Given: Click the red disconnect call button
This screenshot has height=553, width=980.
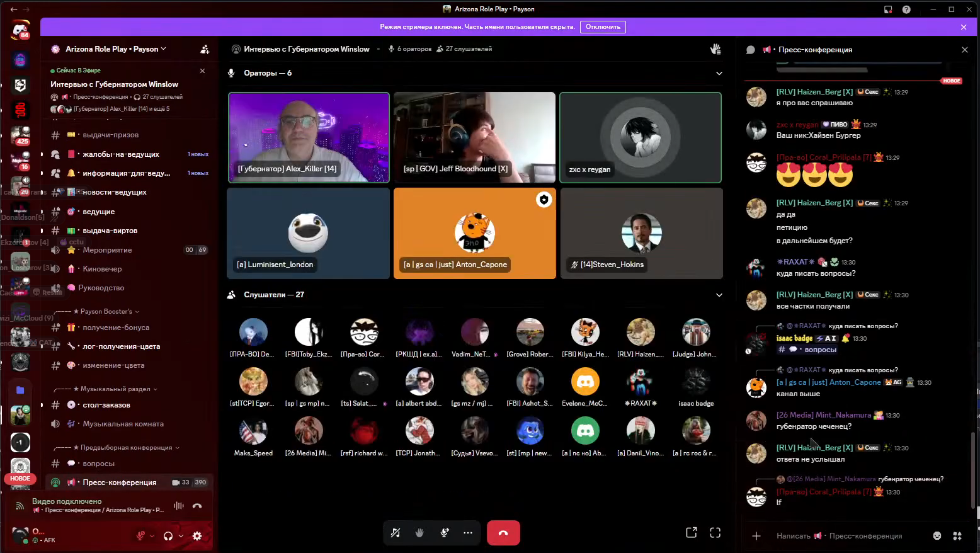Looking at the screenshot, I should tap(503, 533).
